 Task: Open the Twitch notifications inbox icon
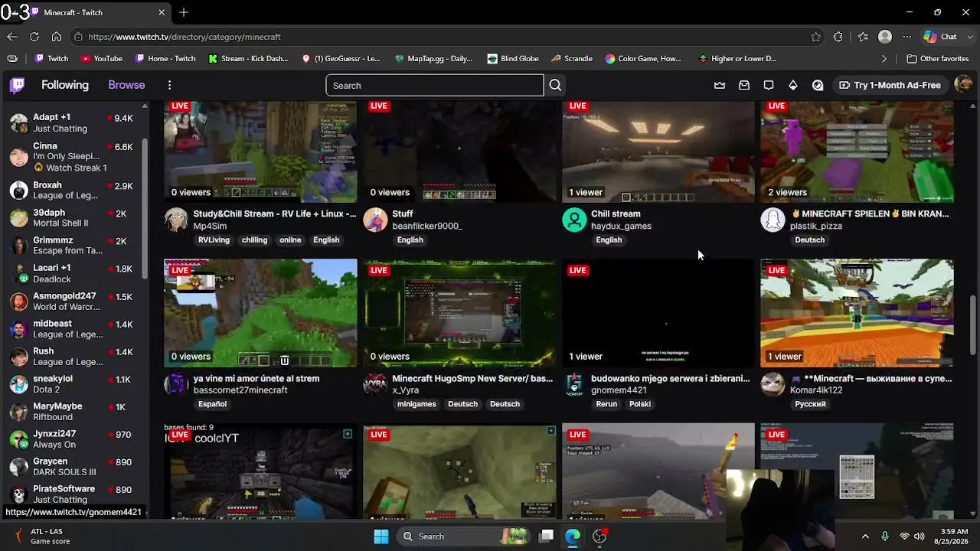pos(744,85)
